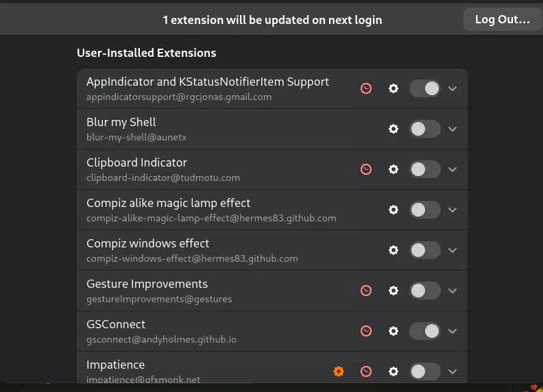543x392 pixels.
Task: Open Compiz windows effect settings gear
Action: (x=394, y=250)
